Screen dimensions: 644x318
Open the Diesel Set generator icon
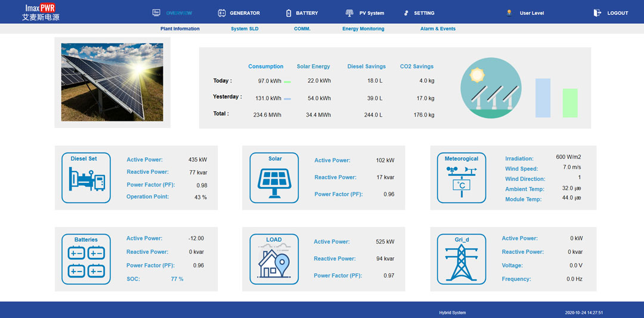86,178
